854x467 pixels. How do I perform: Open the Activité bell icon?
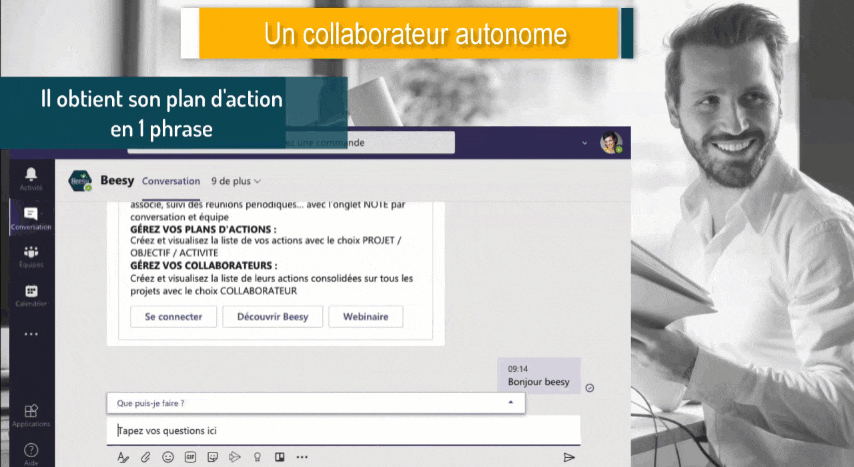point(31,174)
